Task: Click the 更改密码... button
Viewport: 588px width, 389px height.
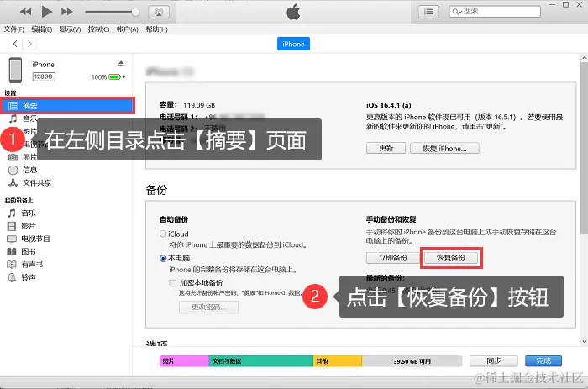Action: point(208,307)
